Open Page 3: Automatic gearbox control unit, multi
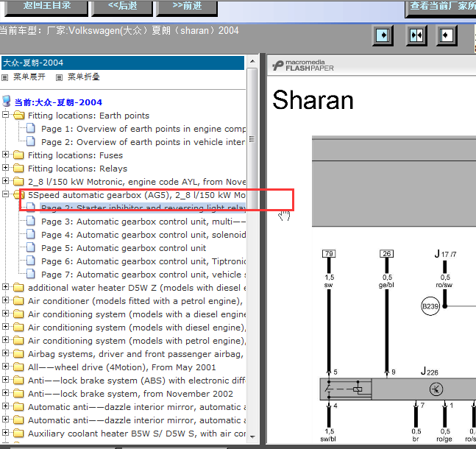 click(x=143, y=222)
